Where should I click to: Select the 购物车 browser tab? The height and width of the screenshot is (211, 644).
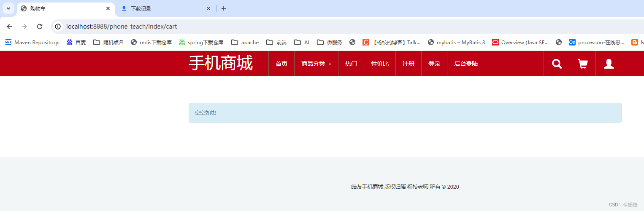coord(65,8)
